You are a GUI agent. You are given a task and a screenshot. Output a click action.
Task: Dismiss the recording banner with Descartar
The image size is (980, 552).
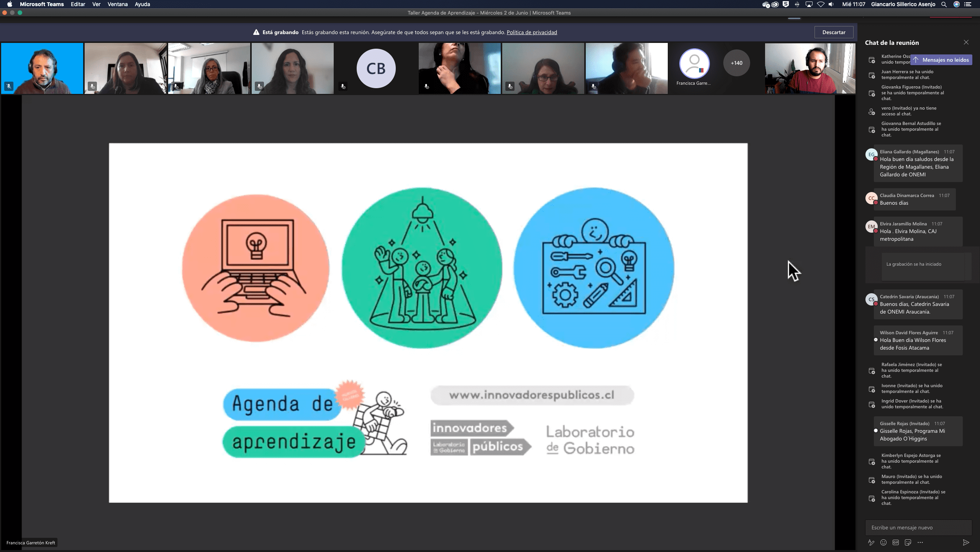[x=834, y=32]
